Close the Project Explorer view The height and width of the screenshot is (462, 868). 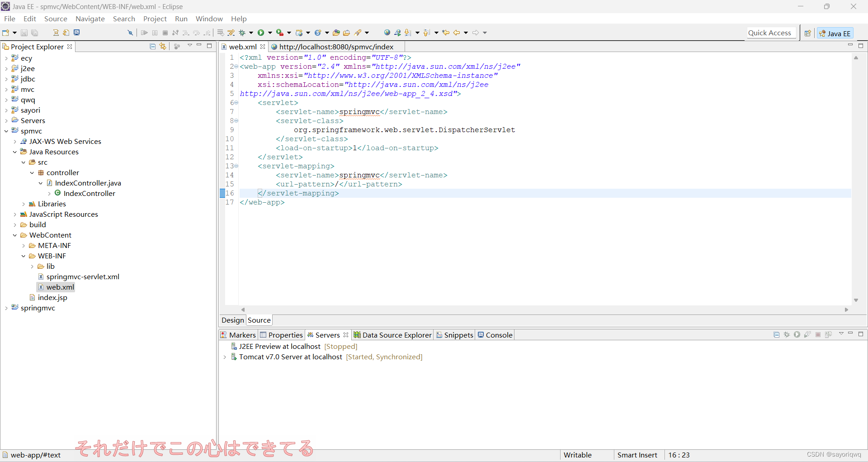(70, 47)
